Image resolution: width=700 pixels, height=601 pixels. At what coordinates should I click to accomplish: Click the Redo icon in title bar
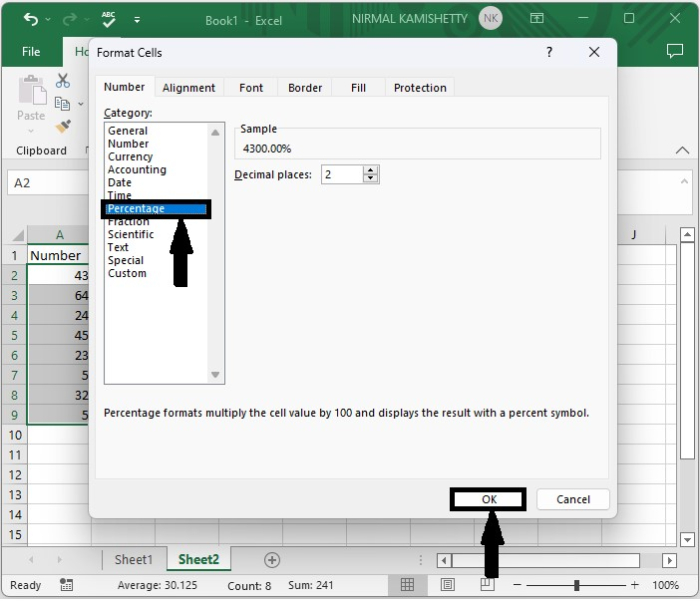pos(70,19)
